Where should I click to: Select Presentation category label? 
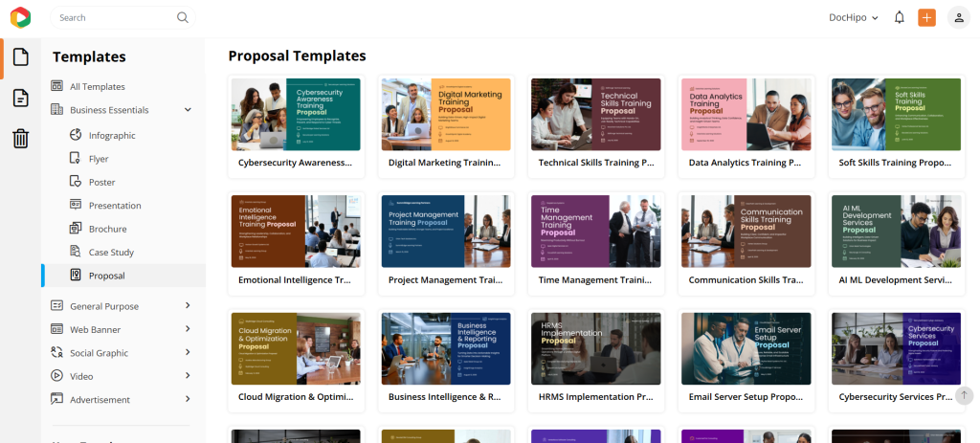[x=115, y=206]
